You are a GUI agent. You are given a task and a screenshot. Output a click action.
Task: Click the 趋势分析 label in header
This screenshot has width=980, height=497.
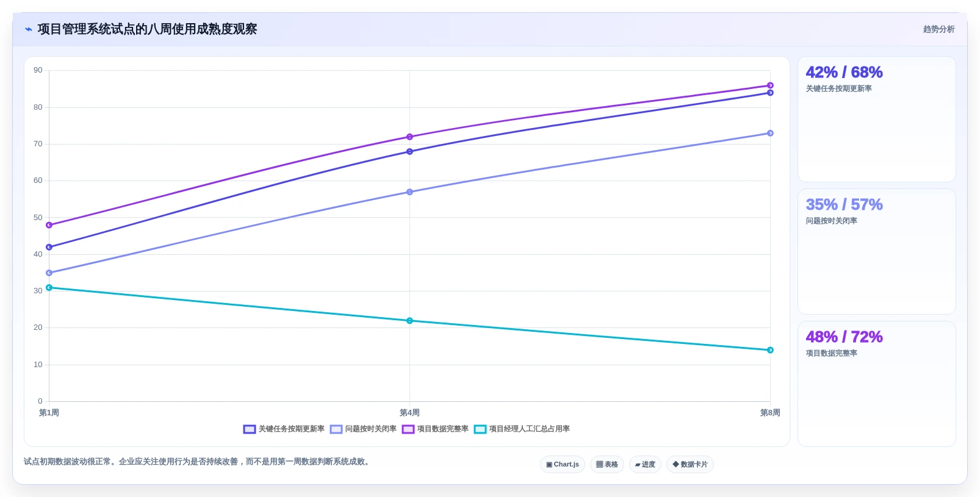click(939, 29)
